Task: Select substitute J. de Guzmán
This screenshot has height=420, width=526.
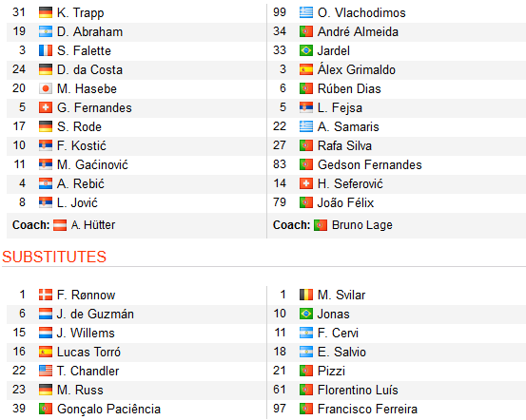Action: (x=95, y=315)
